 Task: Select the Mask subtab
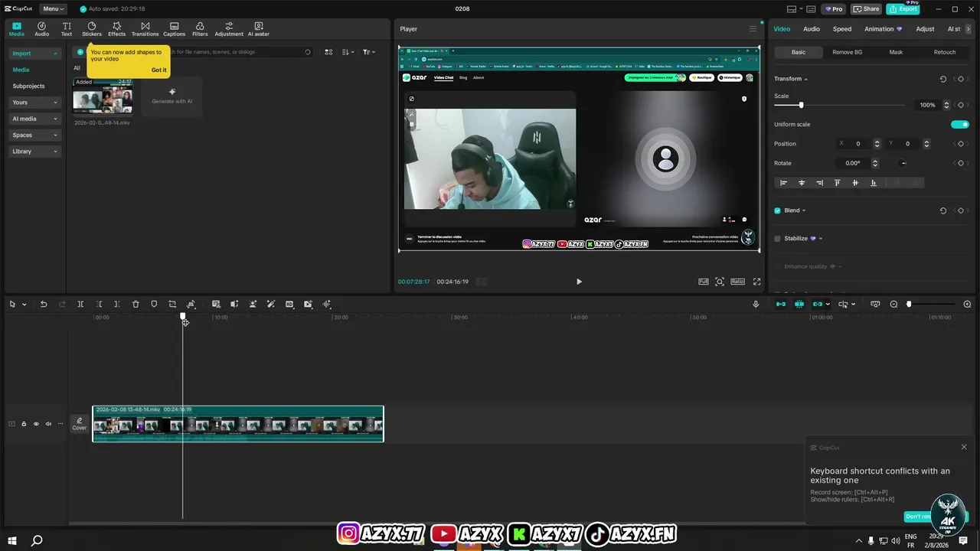(x=896, y=52)
